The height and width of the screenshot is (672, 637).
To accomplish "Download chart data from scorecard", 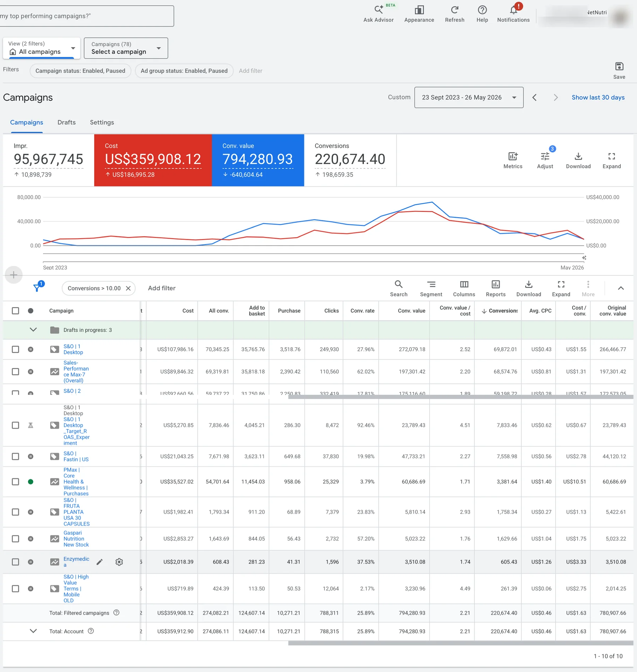I will pos(578,160).
